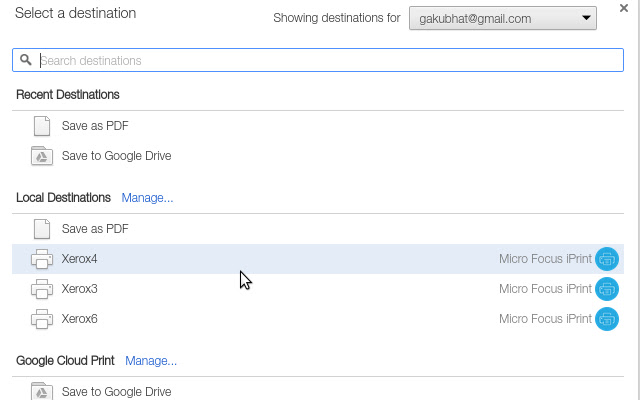
Task: Click the search magnifier icon
Action: tap(26, 60)
